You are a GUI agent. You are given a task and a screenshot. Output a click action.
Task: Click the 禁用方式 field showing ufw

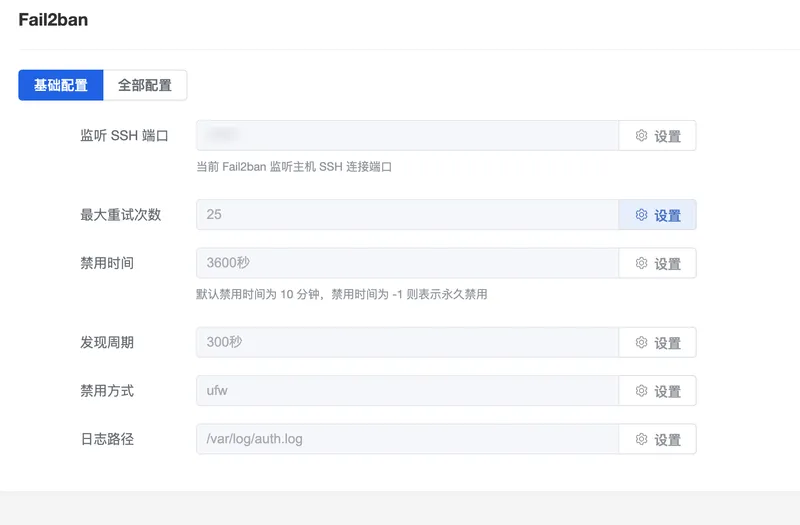tap(407, 390)
